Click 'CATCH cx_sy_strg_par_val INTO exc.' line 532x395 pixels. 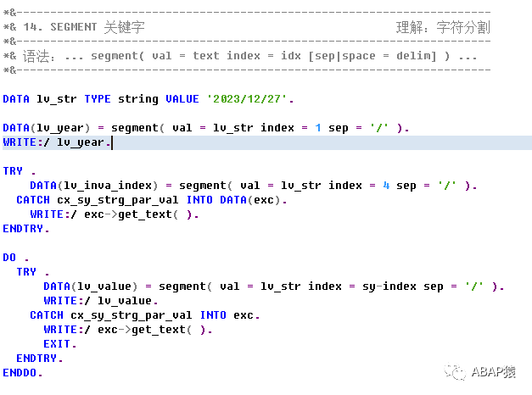[145, 315]
